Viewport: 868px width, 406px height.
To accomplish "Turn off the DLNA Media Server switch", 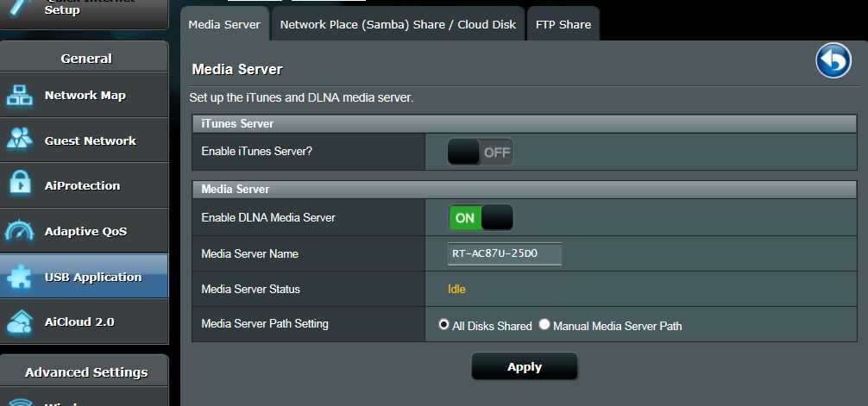I will pyautogui.click(x=481, y=218).
